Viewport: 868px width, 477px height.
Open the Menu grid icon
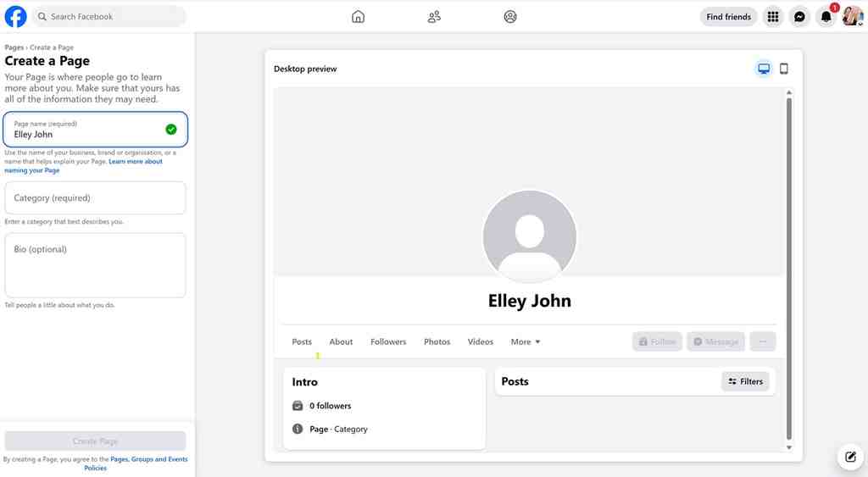pyautogui.click(x=773, y=17)
